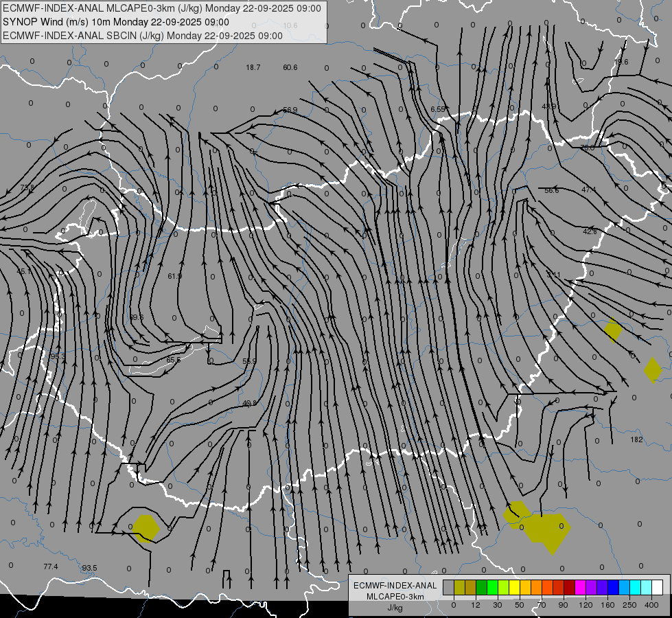Select the MLCAPE0-3km label in the legend
Image resolution: width=672 pixels, height=618 pixels.
[395, 597]
